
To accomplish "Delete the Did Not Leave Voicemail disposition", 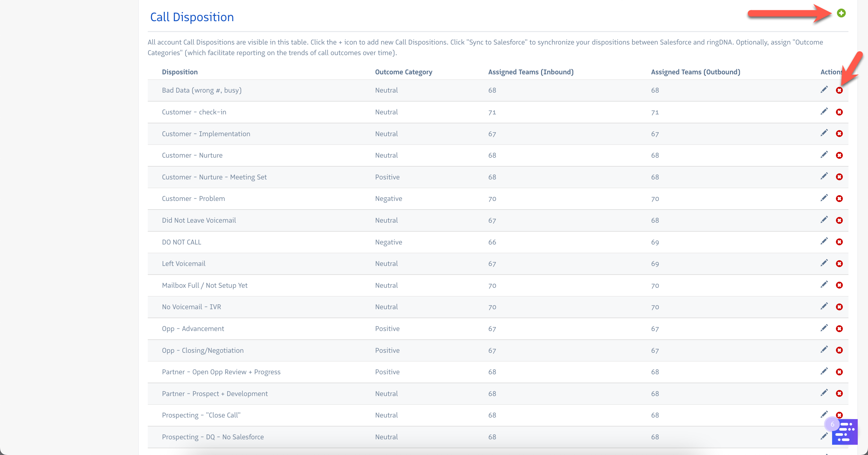I will pos(839,220).
